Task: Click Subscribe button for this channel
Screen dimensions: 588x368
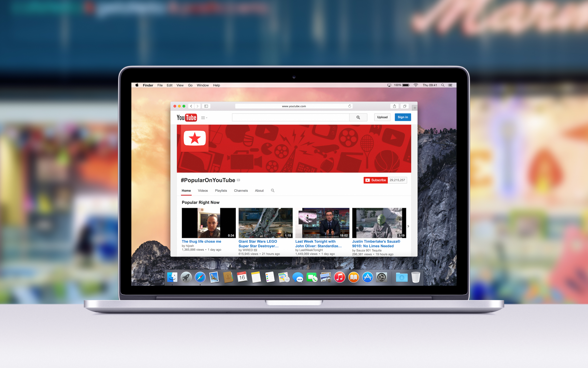Action: click(375, 180)
